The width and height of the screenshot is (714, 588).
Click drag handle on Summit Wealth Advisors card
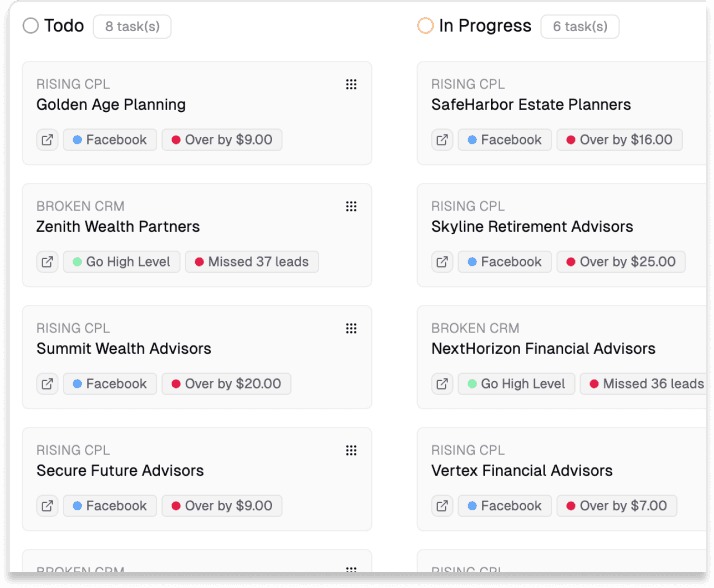click(x=351, y=329)
